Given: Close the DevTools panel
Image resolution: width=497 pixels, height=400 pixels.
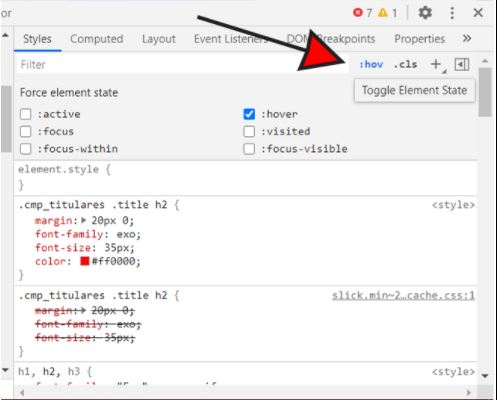Looking at the screenshot, I should point(478,13).
